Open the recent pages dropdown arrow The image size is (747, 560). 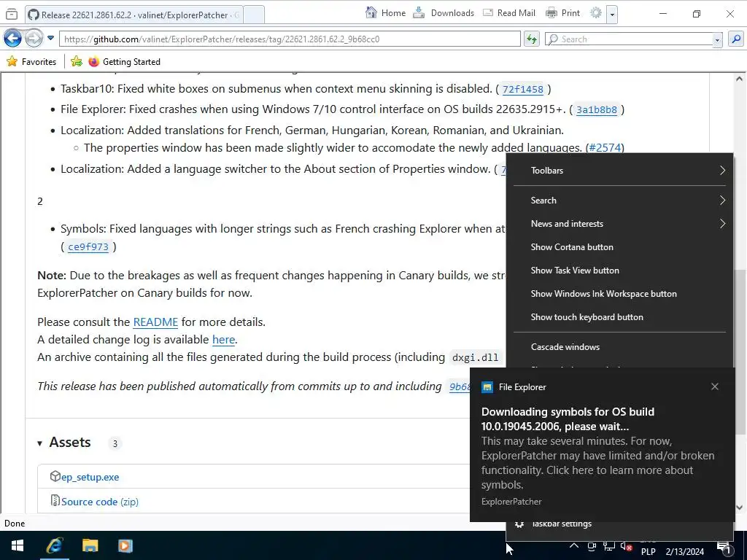pos(50,38)
